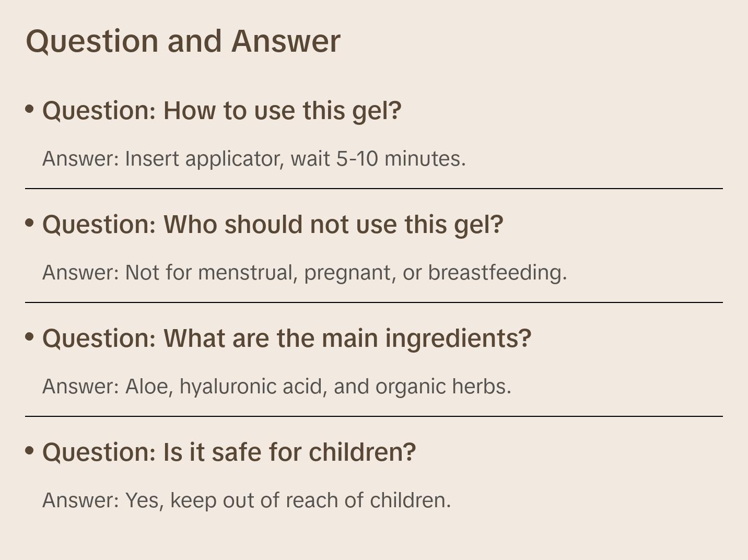Click the divider line below the breastfeeding answer
The image size is (748, 560).
[x=374, y=302]
